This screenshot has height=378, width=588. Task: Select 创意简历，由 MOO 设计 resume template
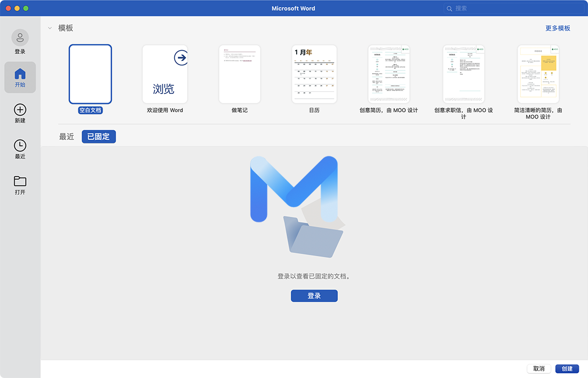389,74
